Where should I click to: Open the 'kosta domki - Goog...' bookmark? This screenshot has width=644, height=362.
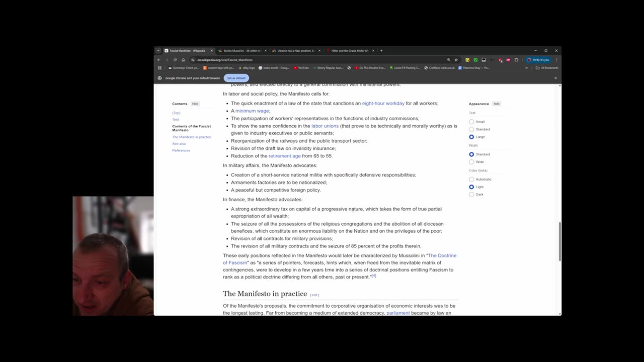tap(274, 68)
